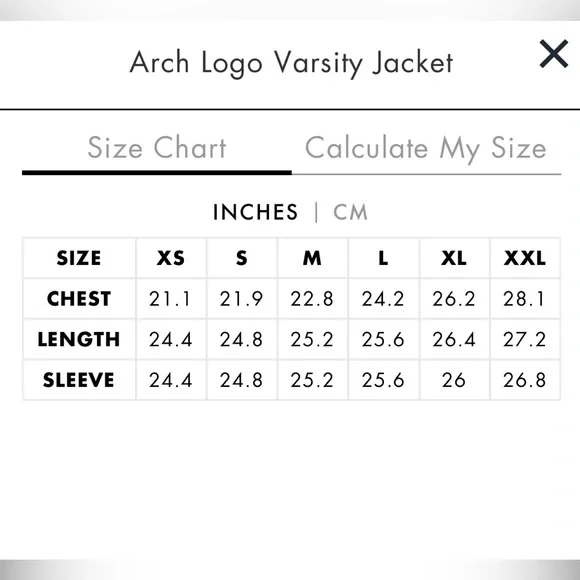
Task: Switch to Calculate My Size tab
Action: 426,149
